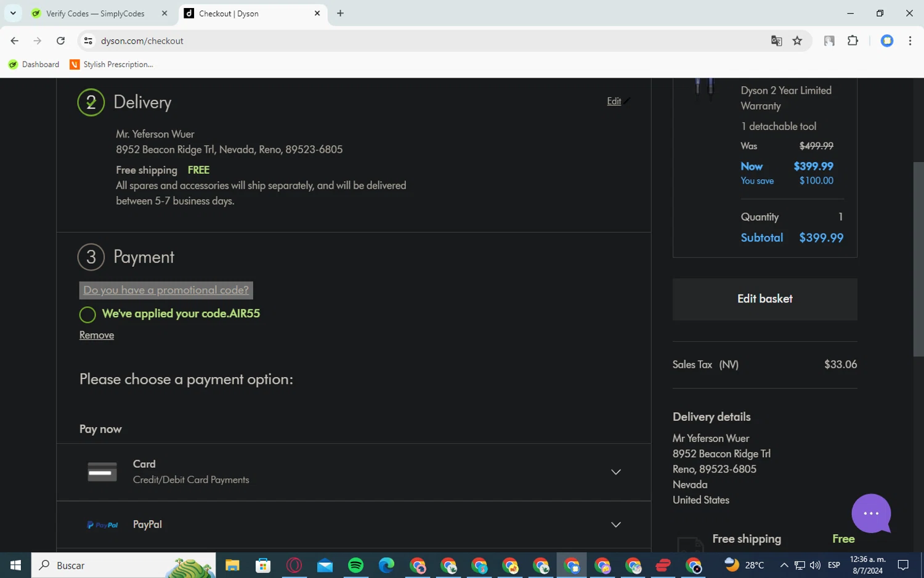Click the Google Translate icon in the address bar
Screen dimensions: 924x578
[x=776, y=41]
